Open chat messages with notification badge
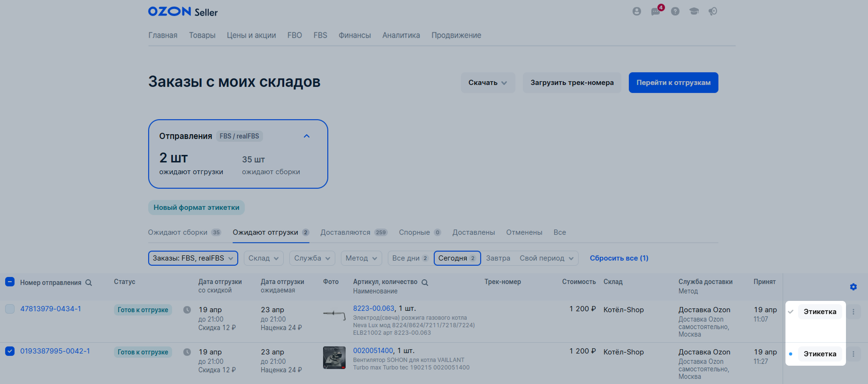 pos(656,12)
